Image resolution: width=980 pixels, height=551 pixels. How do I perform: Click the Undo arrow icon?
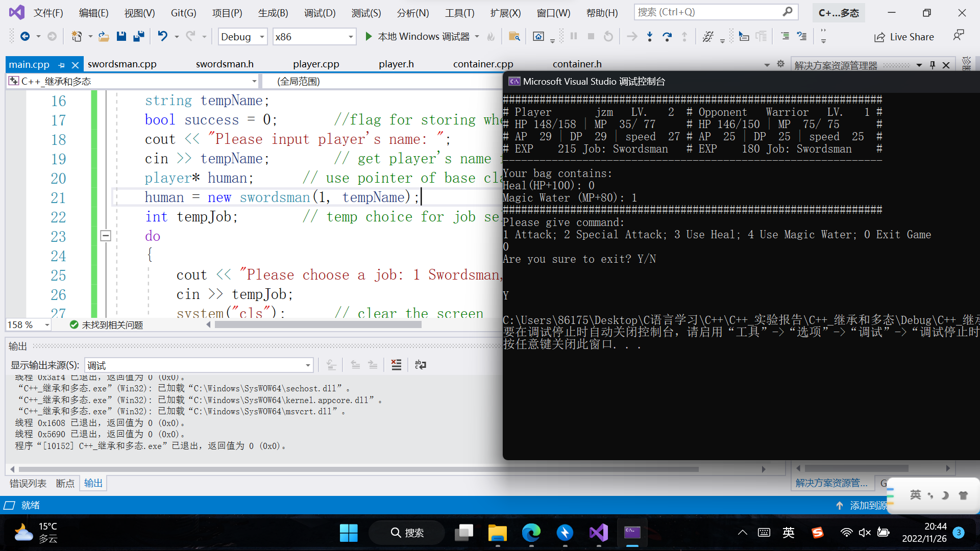162,36
